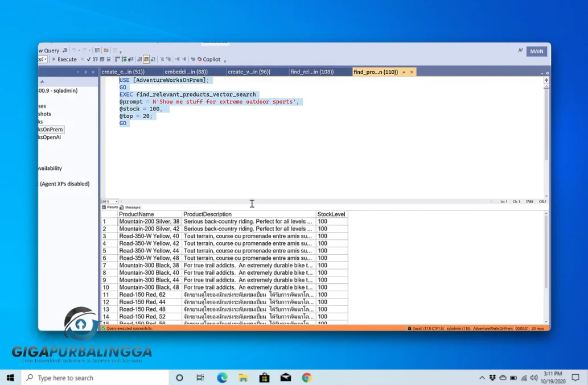Click the split editor plus icon
Viewport: 588px width, 385px height.
(546, 80)
